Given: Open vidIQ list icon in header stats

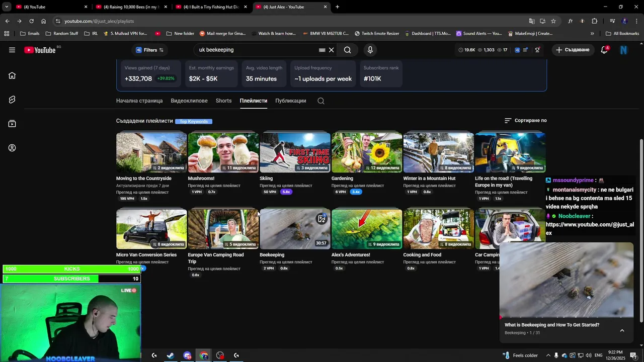Looking at the screenshot, I should click(525, 50).
